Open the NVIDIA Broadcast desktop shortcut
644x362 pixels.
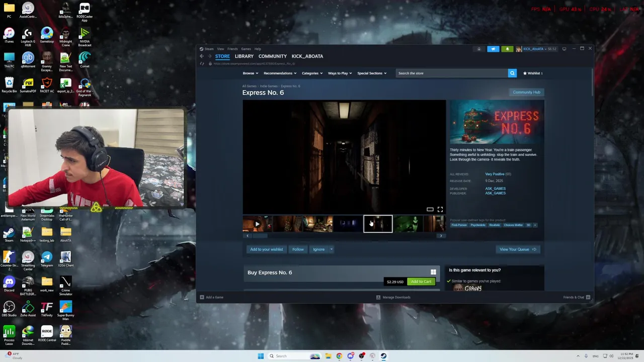tap(85, 38)
